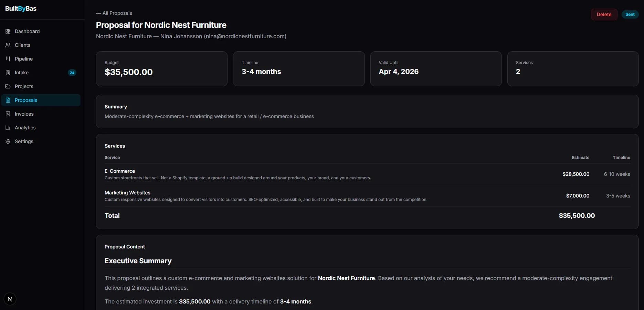Image resolution: width=644 pixels, height=310 pixels.
Task: Click the Intake clipboard icon
Action: pyautogui.click(x=8, y=73)
